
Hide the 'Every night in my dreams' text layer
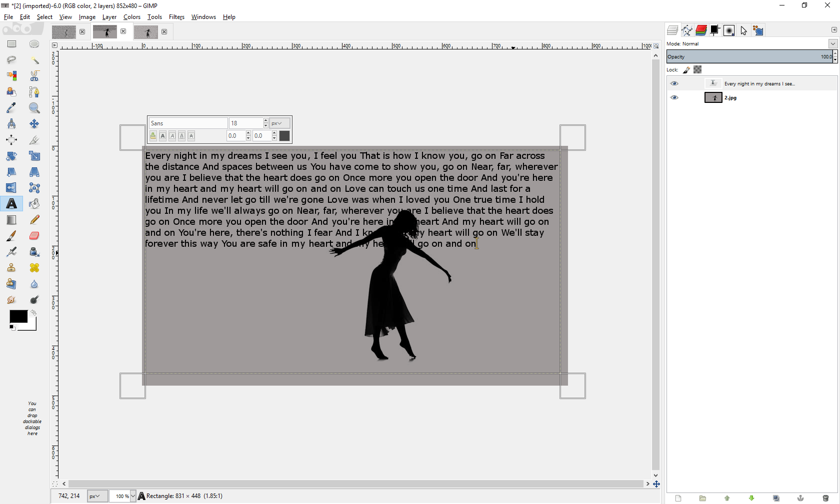[x=674, y=83]
